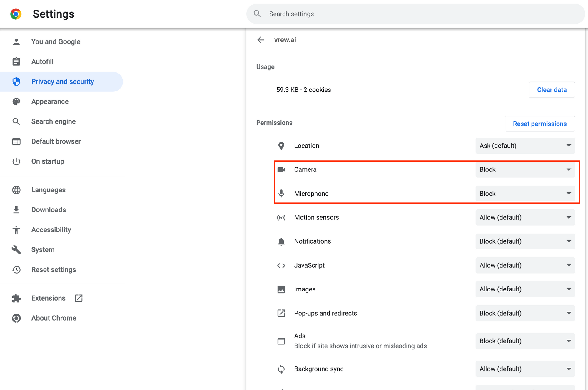Click the Ads window icon
Image resolution: width=588 pixels, height=390 pixels.
click(281, 341)
